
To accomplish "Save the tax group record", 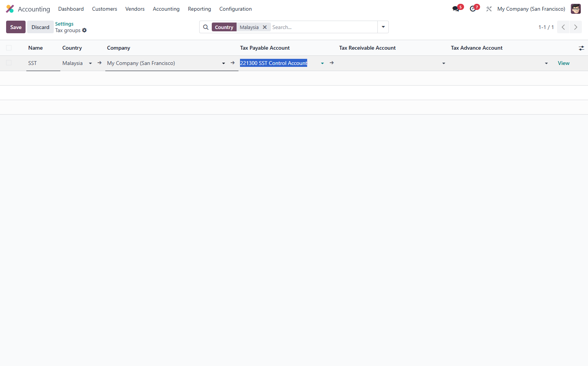I will point(16,27).
